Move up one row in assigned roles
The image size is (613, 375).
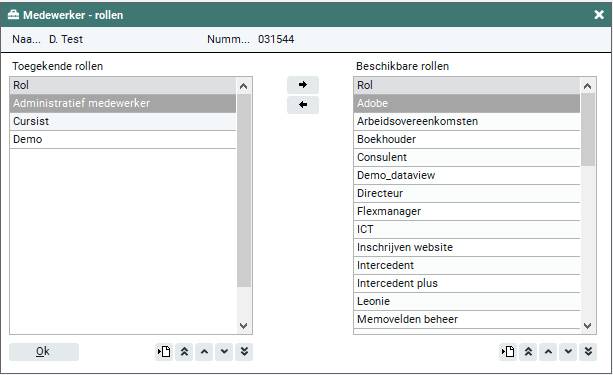click(x=204, y=352)
